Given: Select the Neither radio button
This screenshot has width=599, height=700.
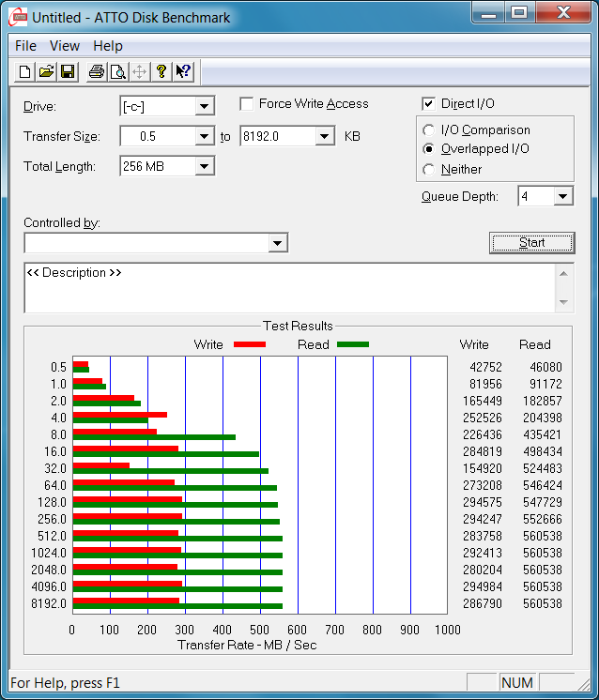Looking at the screenshot, I should click(x=428, y=169).
